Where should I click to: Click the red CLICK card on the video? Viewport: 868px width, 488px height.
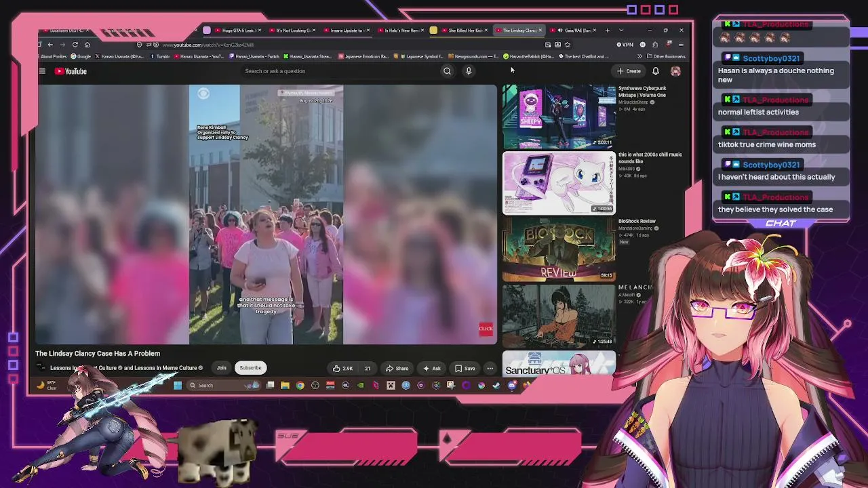tap(486, 329)
